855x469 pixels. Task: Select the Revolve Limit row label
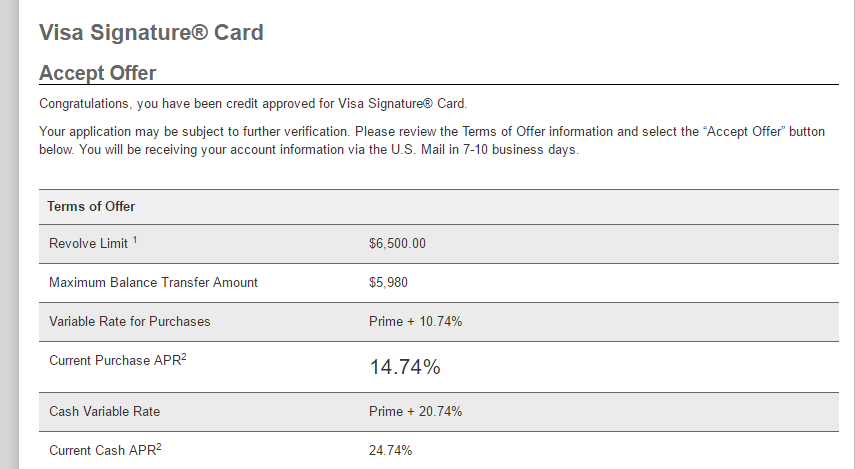pos(88,244)
